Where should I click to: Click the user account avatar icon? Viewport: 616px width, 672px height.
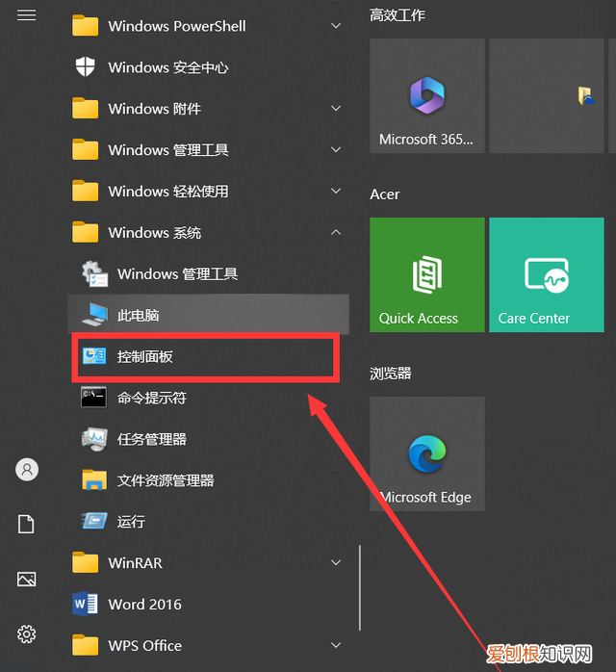pyautogui.click(x=27, y=469)
